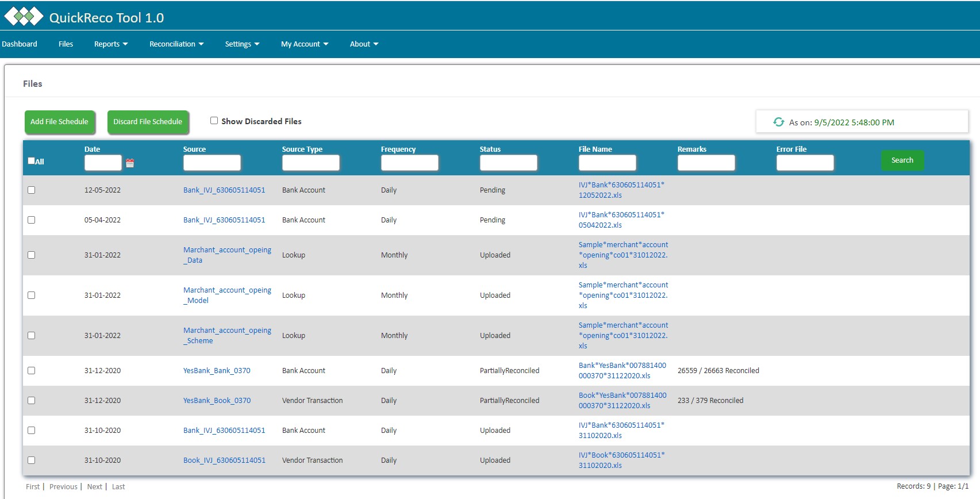Download file IVJ*Bank*630605114051*31102020.xls
Screen dimensions: 980x499
(621, 431)
